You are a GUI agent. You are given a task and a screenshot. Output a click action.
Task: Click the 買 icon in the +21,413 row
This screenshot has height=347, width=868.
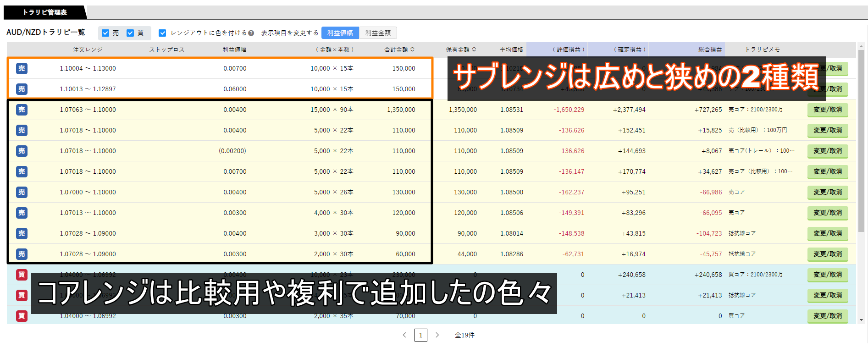[22, 295]
